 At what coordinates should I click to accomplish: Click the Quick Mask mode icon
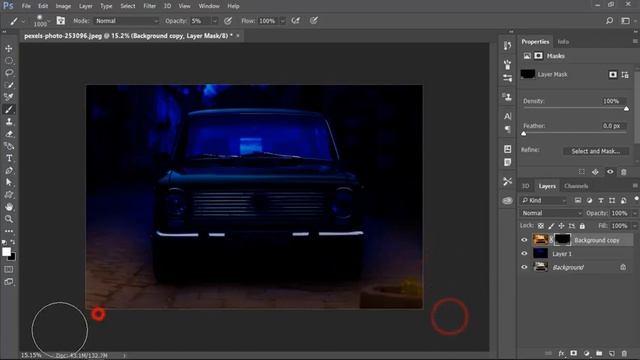[9, 269]
